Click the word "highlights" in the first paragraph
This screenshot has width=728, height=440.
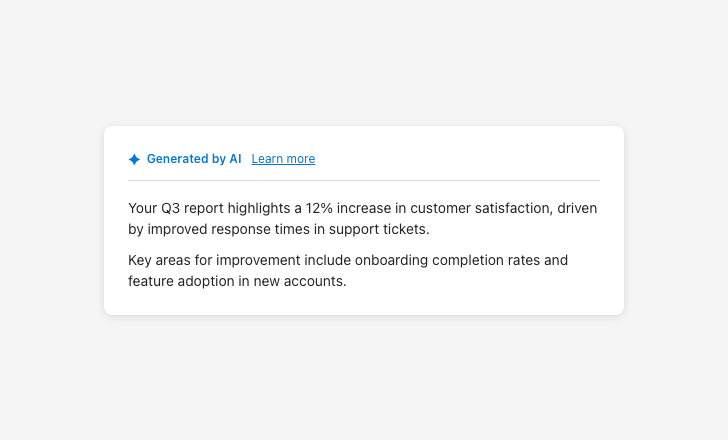(259, 208)
